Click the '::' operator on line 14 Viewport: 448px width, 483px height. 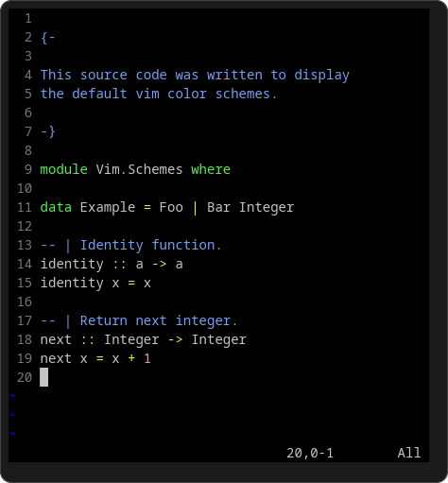tap(120, 265)
